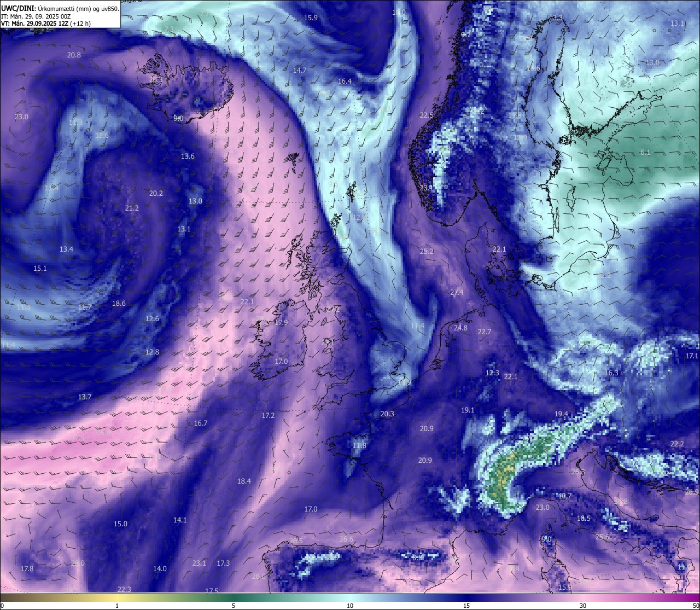700x610 pixels.
Task: Click the 22.3 value at bottom edge
Action: coord(124,589)
